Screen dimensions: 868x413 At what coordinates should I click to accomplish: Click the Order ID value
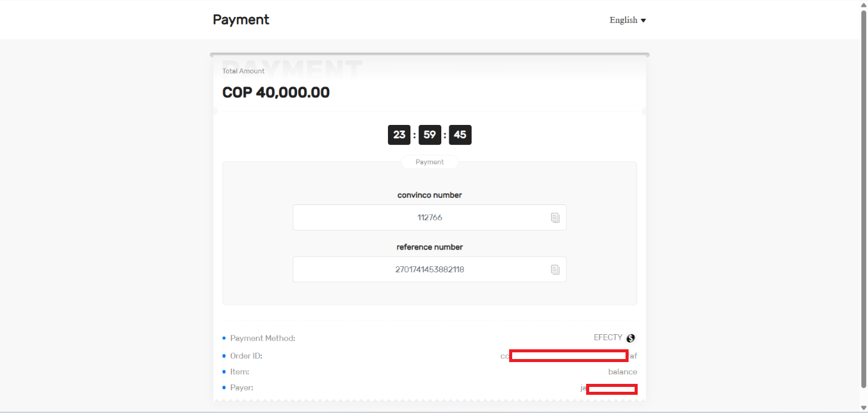(568, 356)
